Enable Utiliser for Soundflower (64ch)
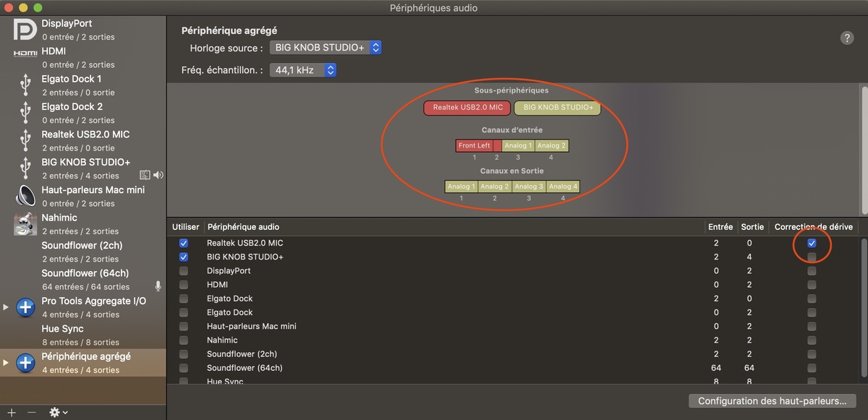 pyautogui.click(x=184, y=368)
